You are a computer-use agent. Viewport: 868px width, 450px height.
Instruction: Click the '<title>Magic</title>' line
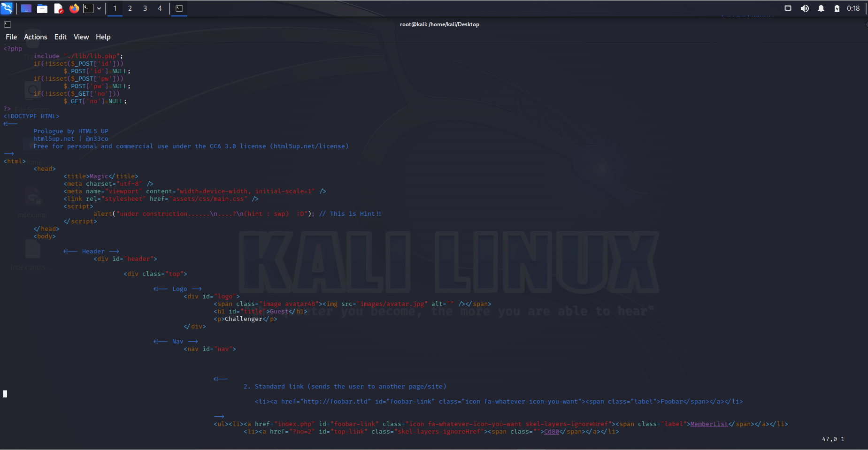point(101,176)
